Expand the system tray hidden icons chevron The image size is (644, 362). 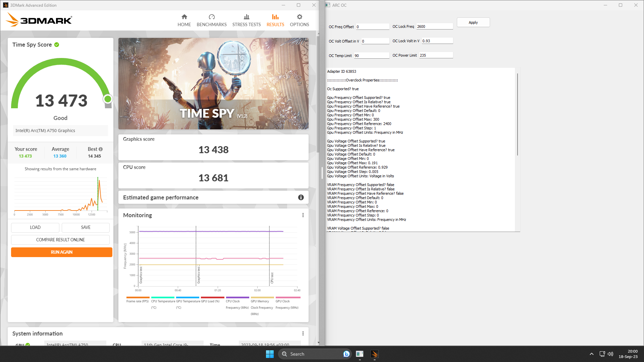(592, 354)
